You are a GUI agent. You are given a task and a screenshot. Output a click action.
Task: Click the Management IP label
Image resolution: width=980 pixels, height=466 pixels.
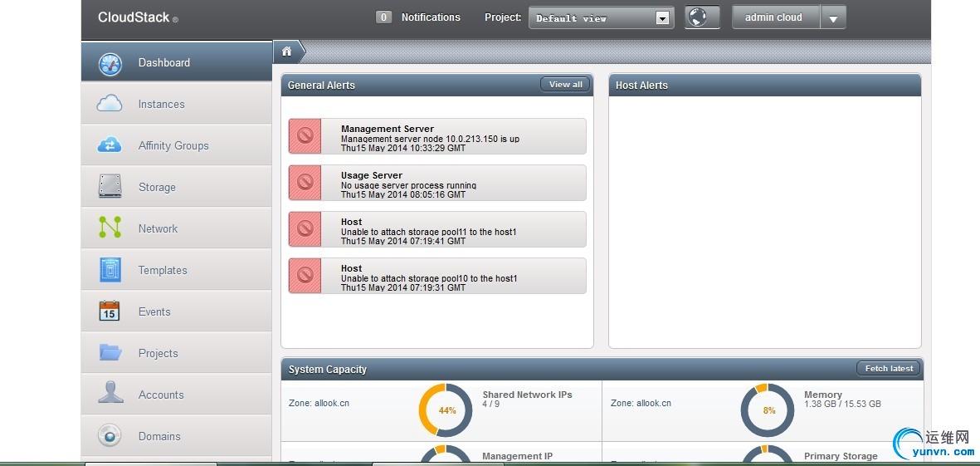pos(518,456)
